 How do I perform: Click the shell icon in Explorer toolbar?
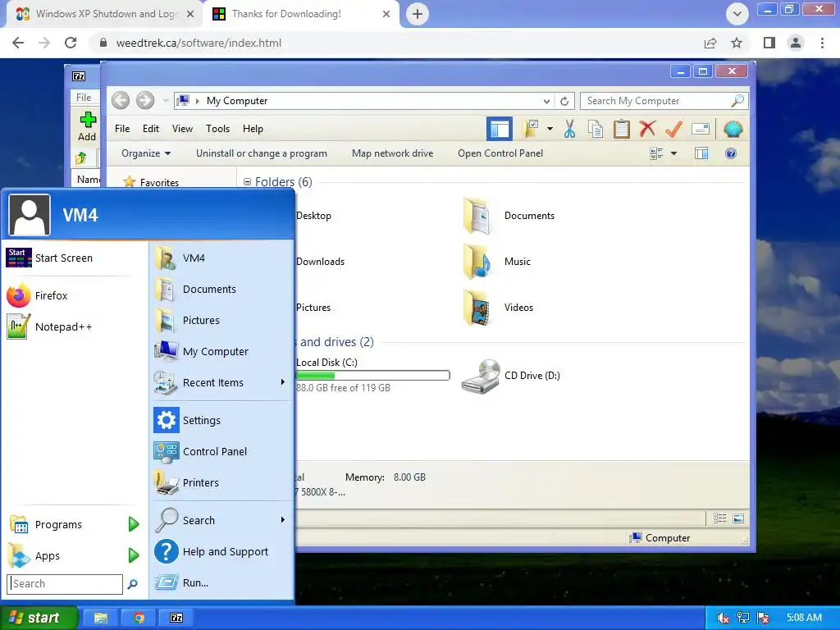(733, 129)
